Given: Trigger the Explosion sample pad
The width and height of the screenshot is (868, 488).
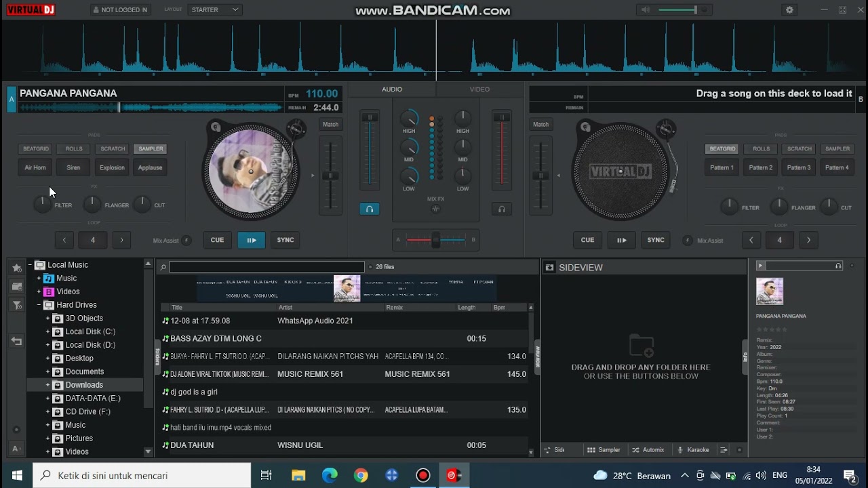Looking at the screenshot, I should [112, 167].
